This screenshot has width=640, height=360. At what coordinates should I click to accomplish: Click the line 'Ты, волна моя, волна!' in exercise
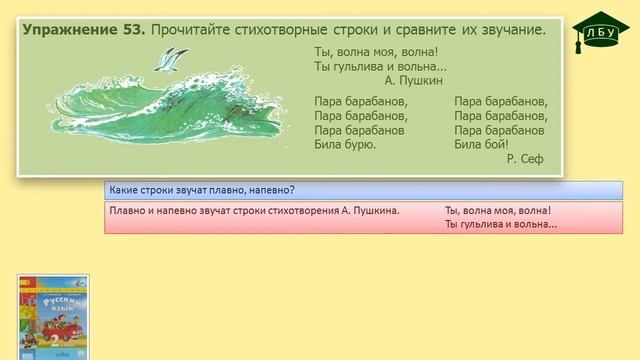pos(376,52)
